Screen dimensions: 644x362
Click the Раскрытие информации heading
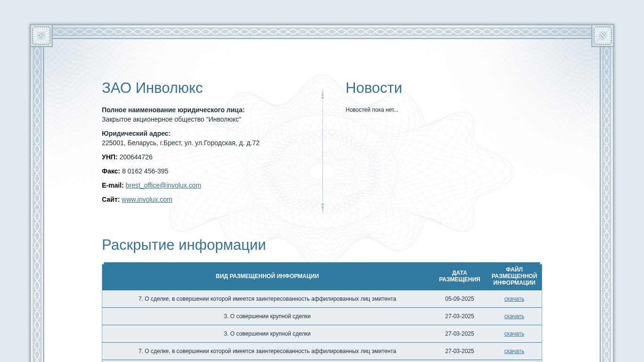pos(184,245)
